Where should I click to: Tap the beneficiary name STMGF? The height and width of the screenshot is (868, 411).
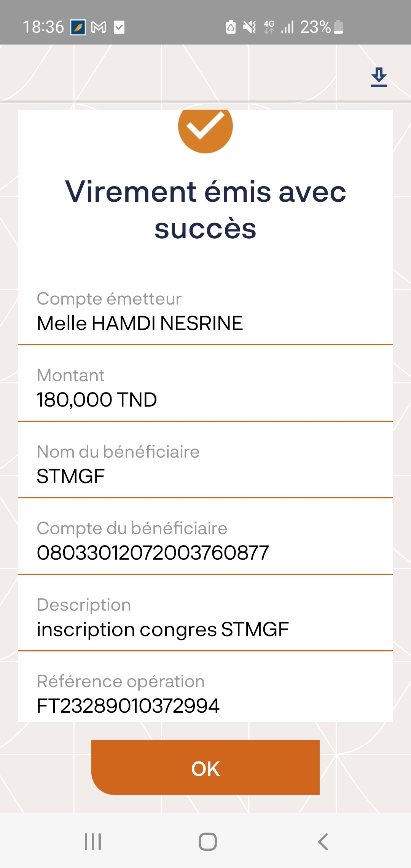(x=71, y=476)
